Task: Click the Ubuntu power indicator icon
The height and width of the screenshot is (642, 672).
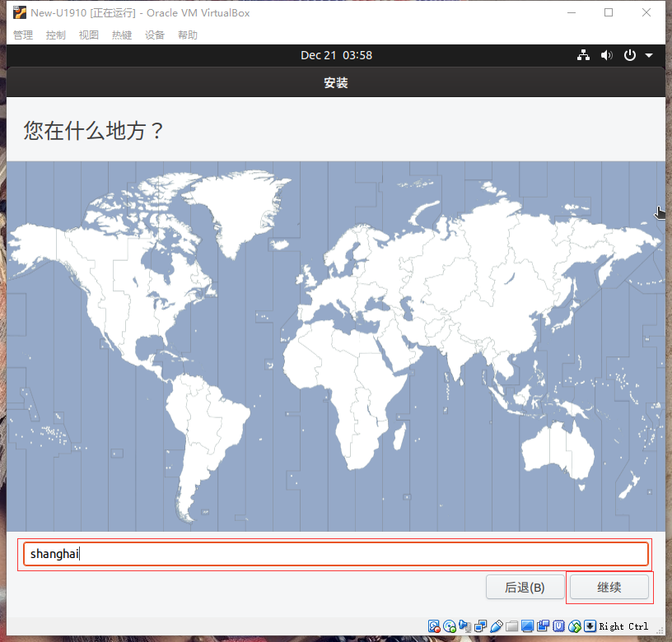Action: tap(629, 55)
